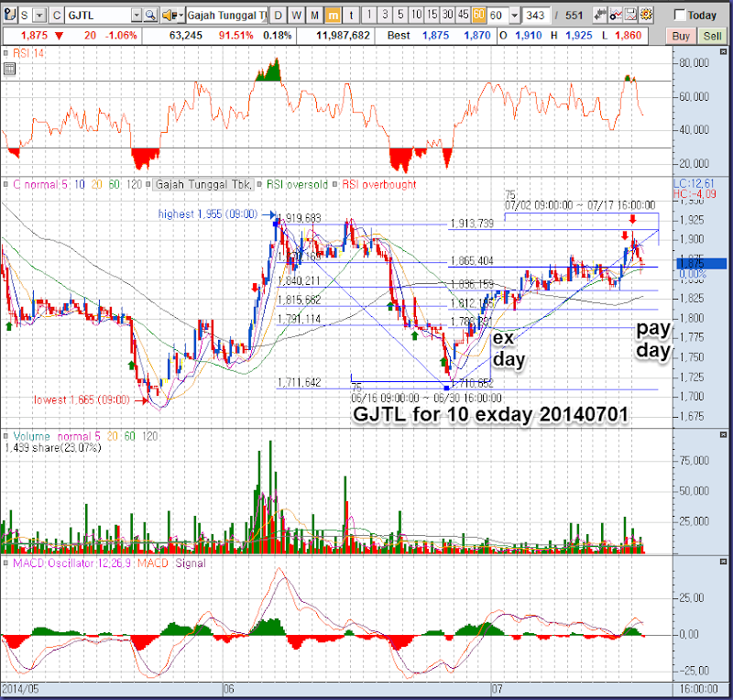Image resolution: width=733 pixels, height=700 pixels.
Task: Select the 10 minute interval
Action: coord(416,15)
